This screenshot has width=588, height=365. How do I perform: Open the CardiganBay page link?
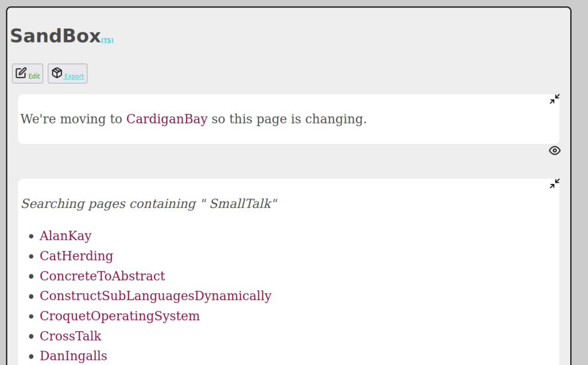[167, 119]
